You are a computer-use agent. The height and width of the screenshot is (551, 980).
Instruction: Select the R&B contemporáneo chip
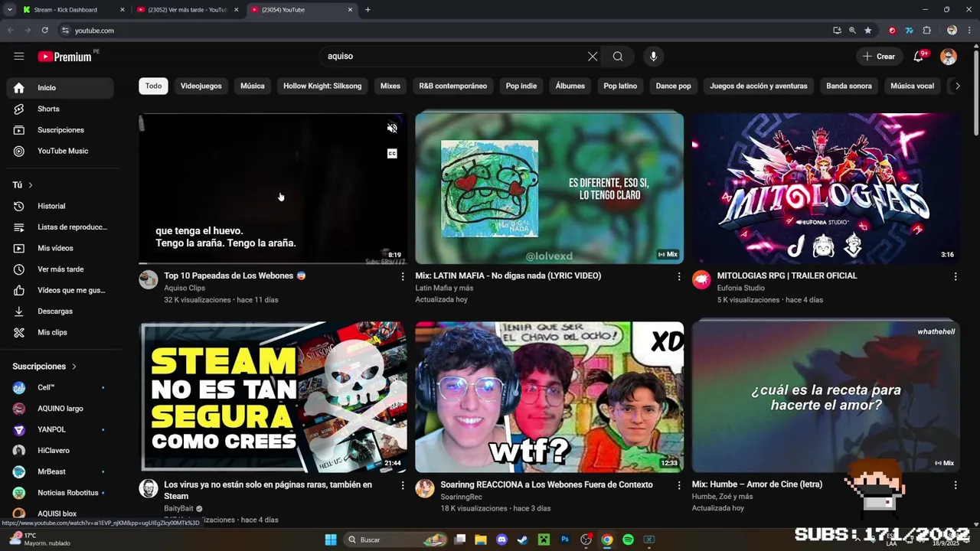(x=453, y=86)
